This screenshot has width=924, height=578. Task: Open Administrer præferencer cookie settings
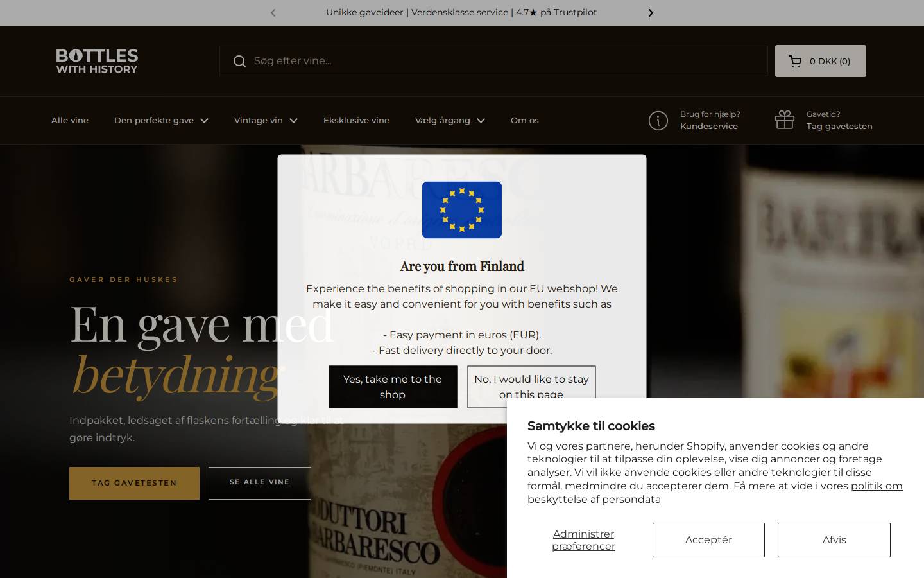click(x=583, y=540)
